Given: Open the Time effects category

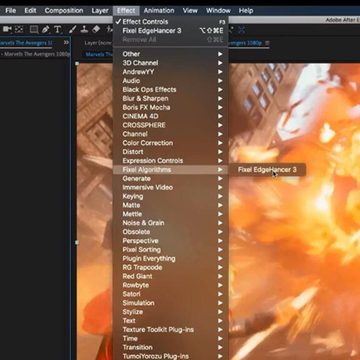Looking at the screenshot, I should click(x=170, y=339).
